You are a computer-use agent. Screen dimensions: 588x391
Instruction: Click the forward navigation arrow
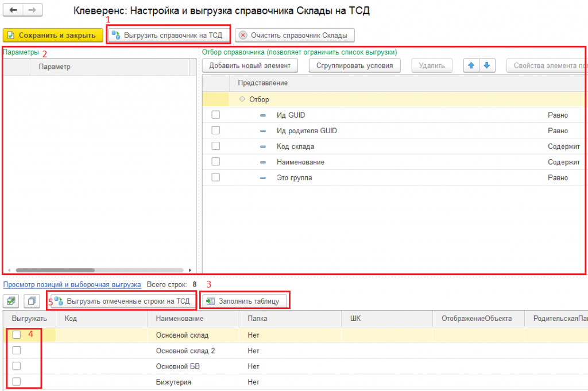coord(32,11)
